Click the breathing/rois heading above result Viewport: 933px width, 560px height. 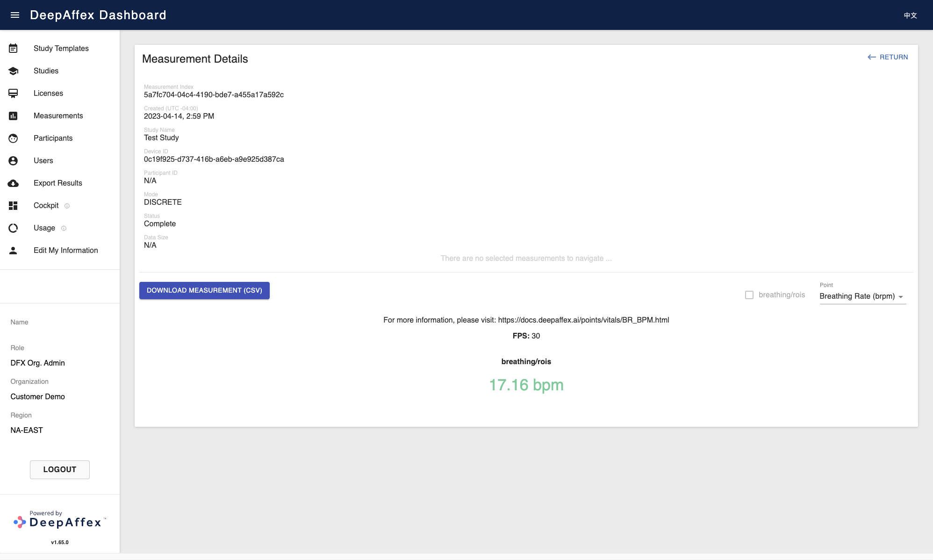click(526, 361)
